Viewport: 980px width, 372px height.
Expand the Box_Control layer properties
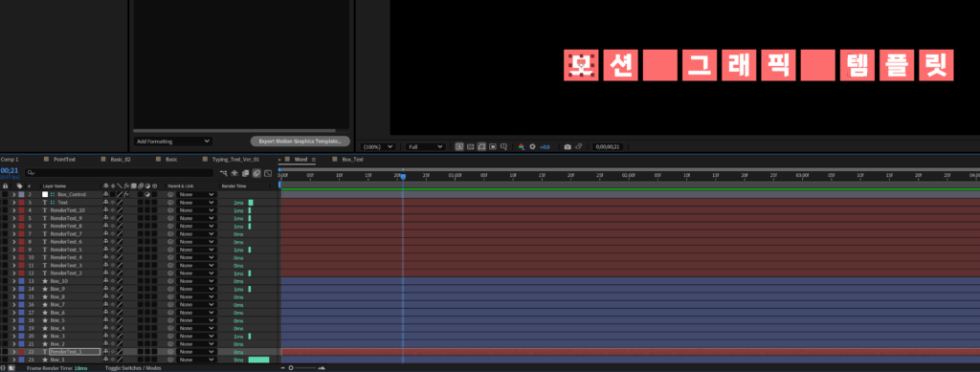click(13, 195)
